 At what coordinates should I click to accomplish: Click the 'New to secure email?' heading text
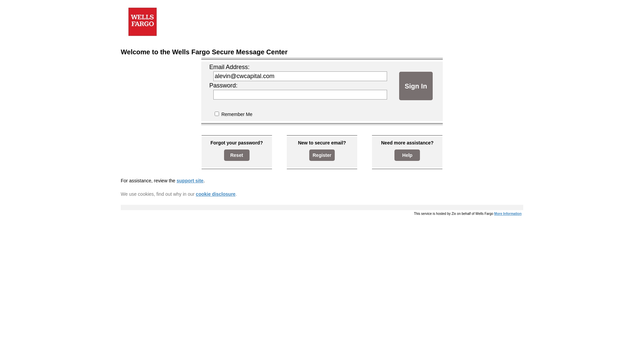322,143
